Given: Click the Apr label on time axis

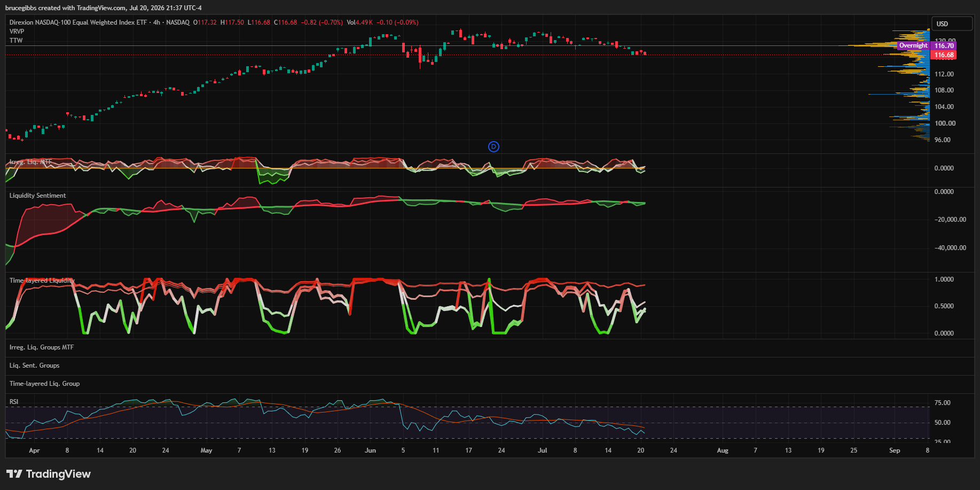Looking at the screenshot, I should 34,450.
